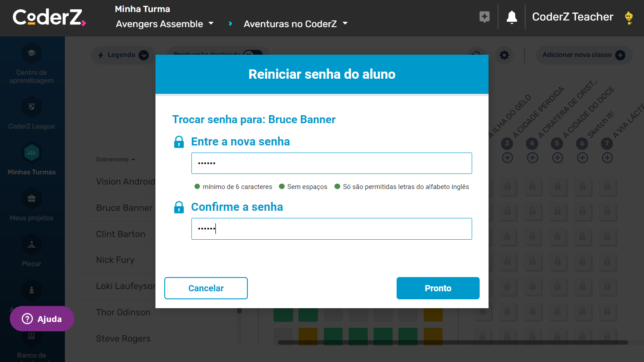
Task: Click the CoderZ logo
Action: point(49,18)
